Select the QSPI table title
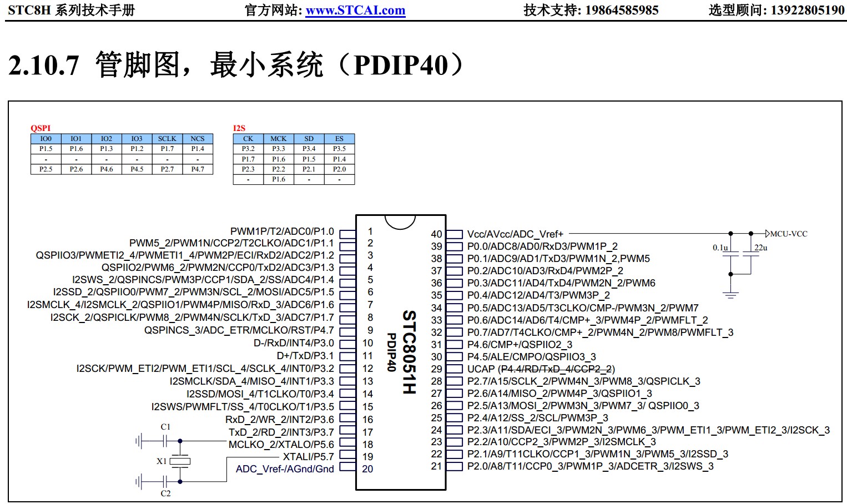Image resolution: width=847 pixels, height=504 pixels. click(41, 128)
